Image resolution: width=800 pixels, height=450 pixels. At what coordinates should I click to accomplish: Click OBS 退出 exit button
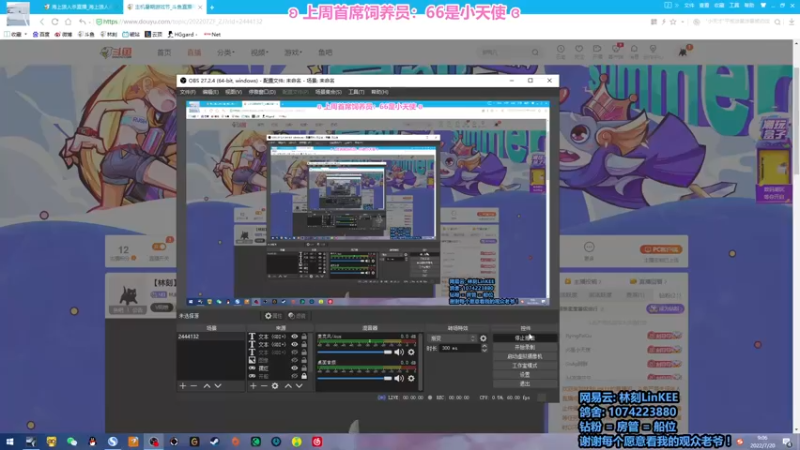click(524, 384)
